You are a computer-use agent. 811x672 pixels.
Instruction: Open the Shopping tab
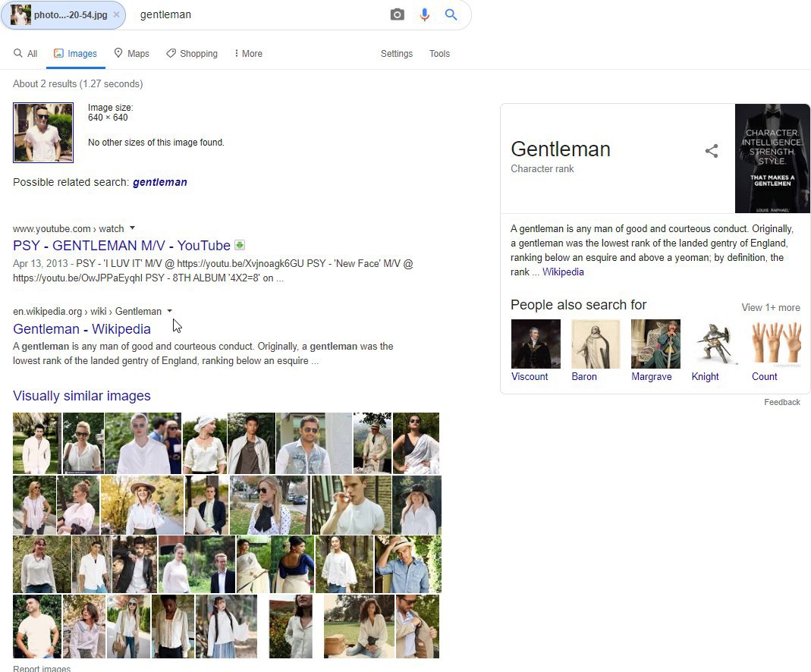point(192,54)
